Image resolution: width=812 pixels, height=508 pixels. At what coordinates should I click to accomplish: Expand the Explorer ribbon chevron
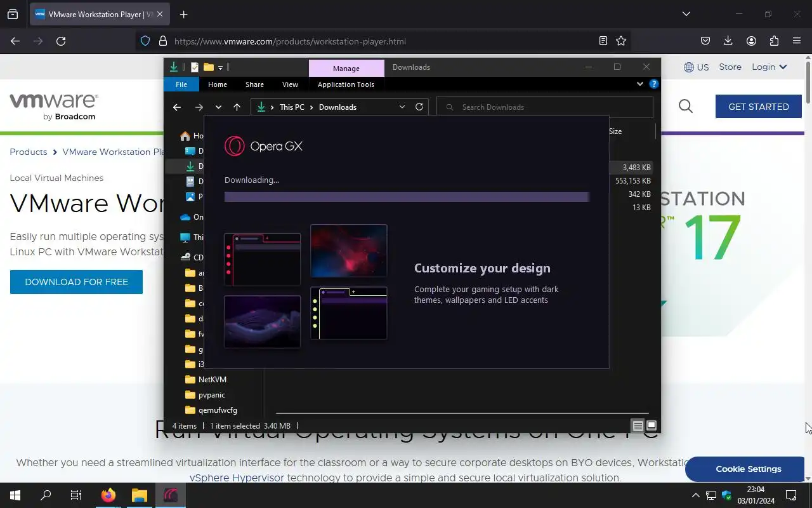pos(639,84)
